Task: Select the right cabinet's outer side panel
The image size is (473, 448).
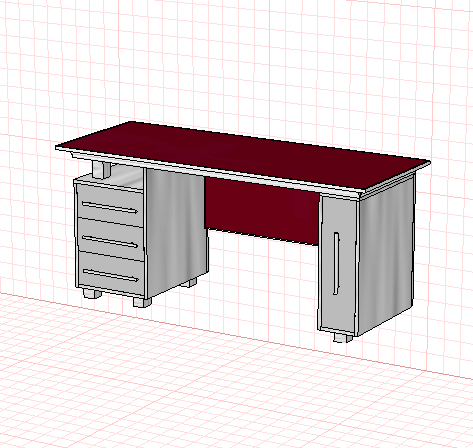Action: [386, 254]
